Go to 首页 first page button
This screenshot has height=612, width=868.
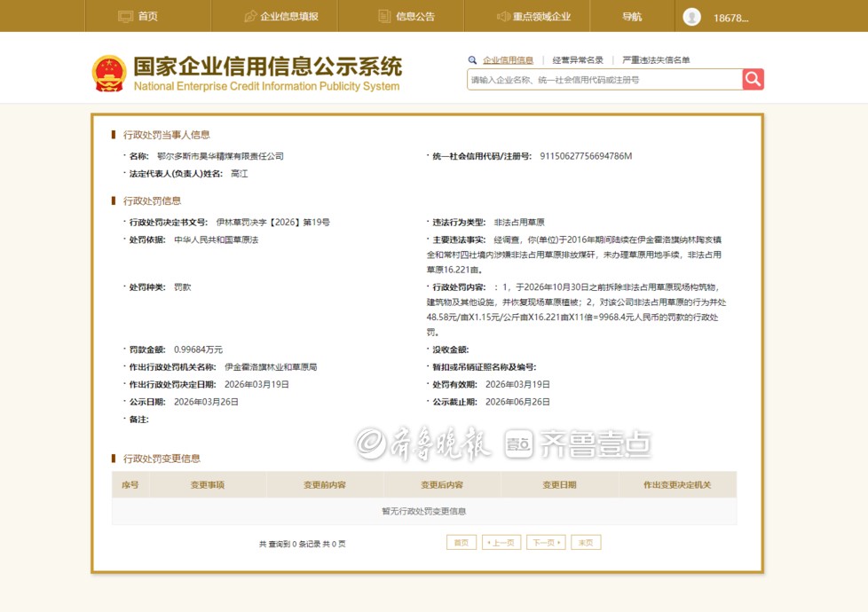461,543
